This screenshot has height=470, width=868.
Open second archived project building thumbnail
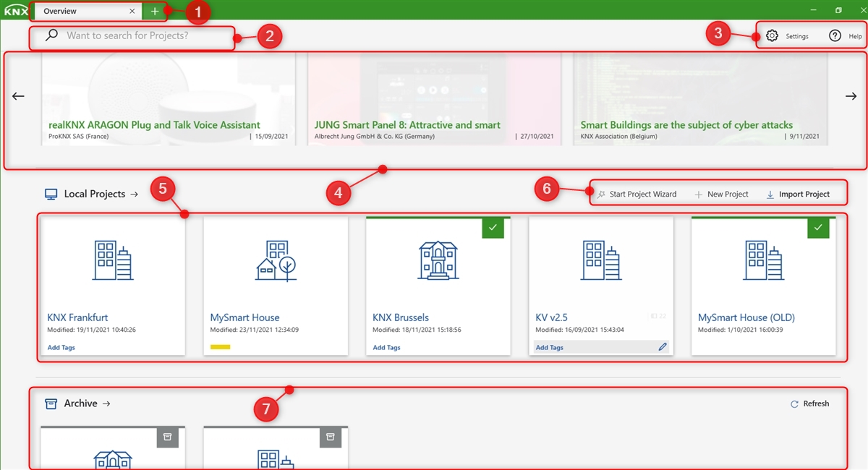point(276,458)
